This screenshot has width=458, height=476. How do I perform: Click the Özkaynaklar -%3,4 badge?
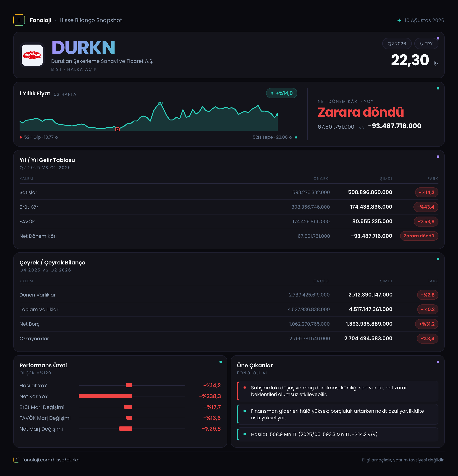[x=427, y=339]
